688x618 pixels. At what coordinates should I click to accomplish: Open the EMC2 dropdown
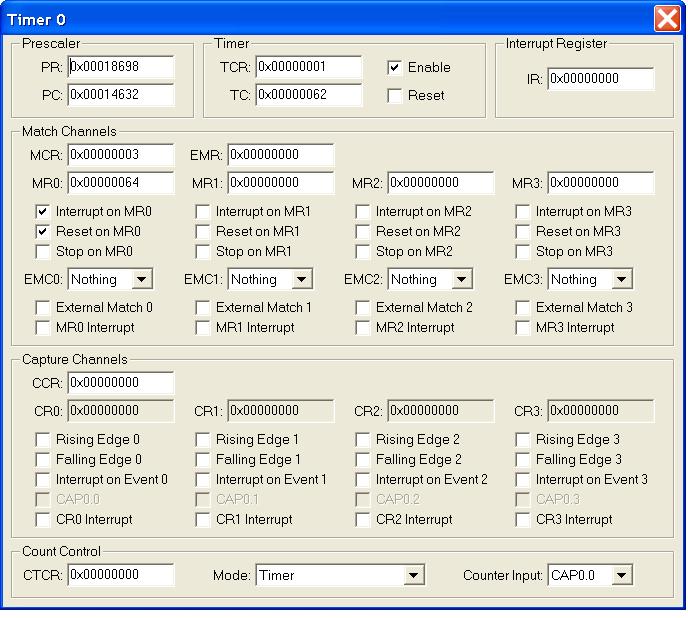[x=430, y=279]
